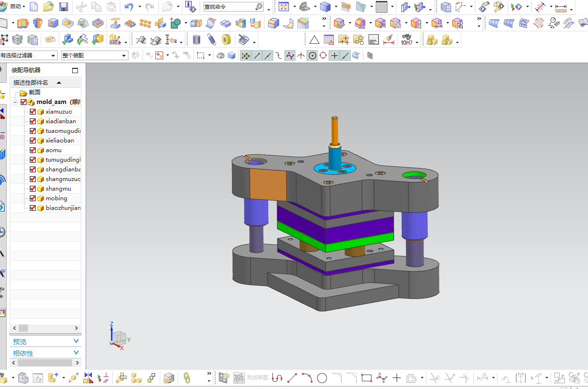The width and height of the screenshot is (588, 389).
Task: Select the cylindrical compression spring icon
Action: tap(196, 40)
